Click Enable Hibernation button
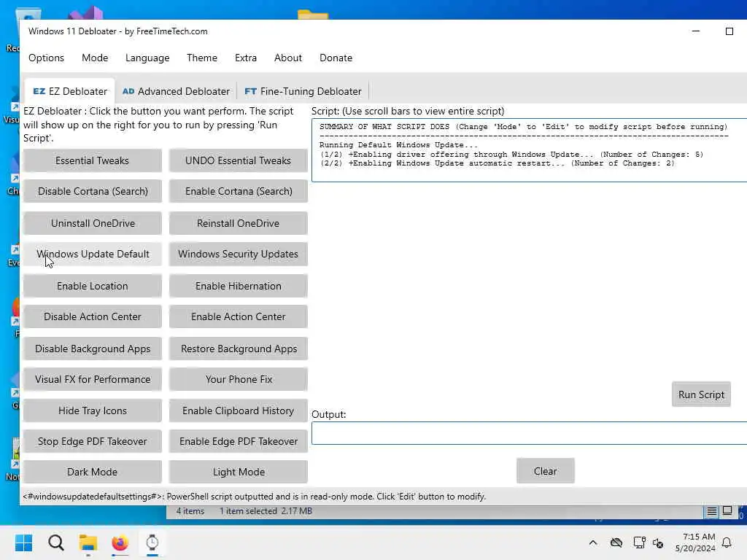 pos(239,286)
